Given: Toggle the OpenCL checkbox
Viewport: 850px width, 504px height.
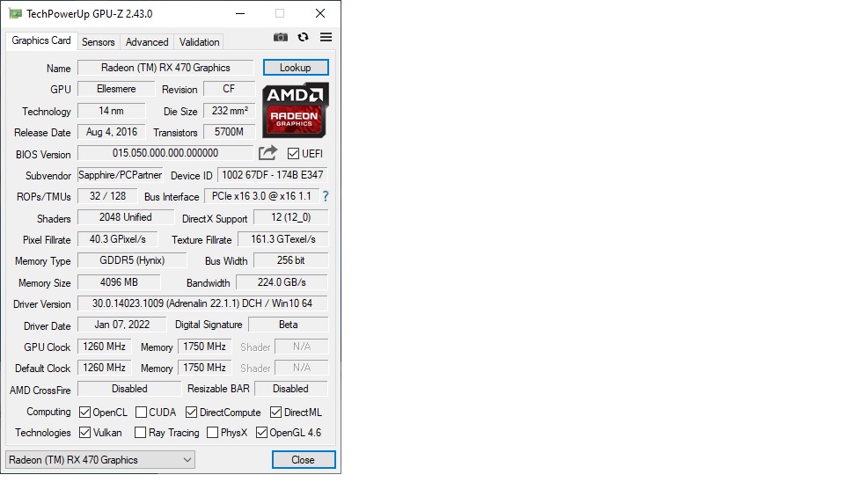Looking at the screenshot, I should point(84,412).
